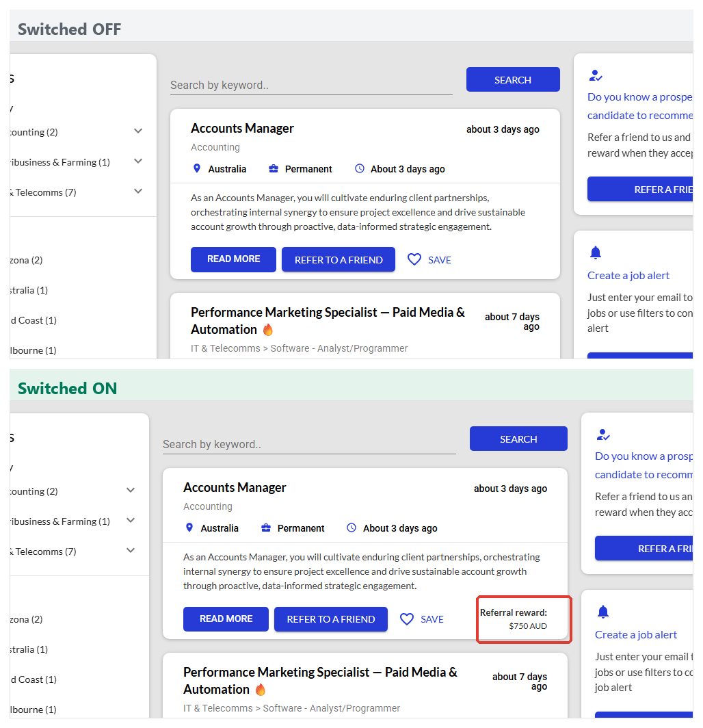
Task: Click heart Save icon in Switched ON panel
Action: [406, 619]
